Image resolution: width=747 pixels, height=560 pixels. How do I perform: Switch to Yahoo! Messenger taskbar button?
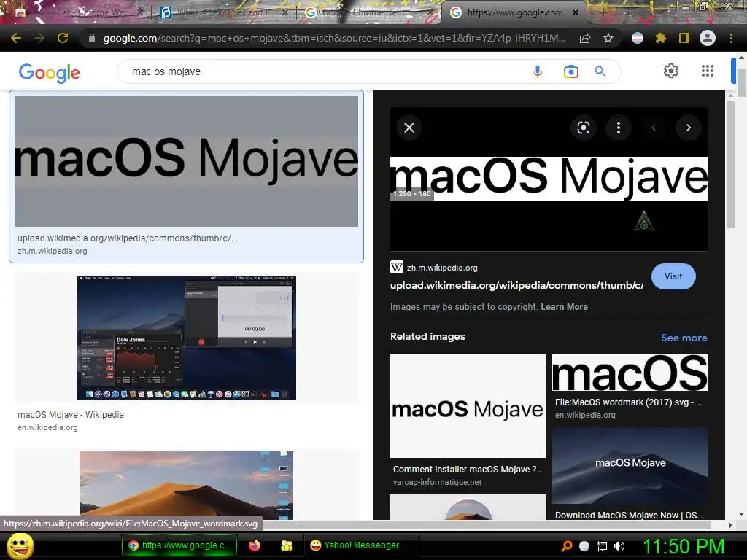tap(361, 545)
